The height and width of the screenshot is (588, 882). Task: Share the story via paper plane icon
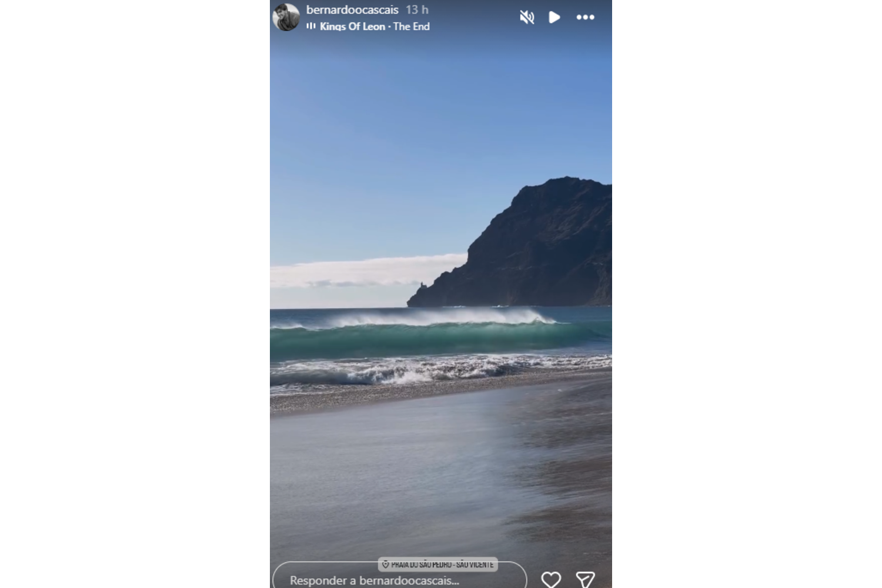[x=585, y=580]
